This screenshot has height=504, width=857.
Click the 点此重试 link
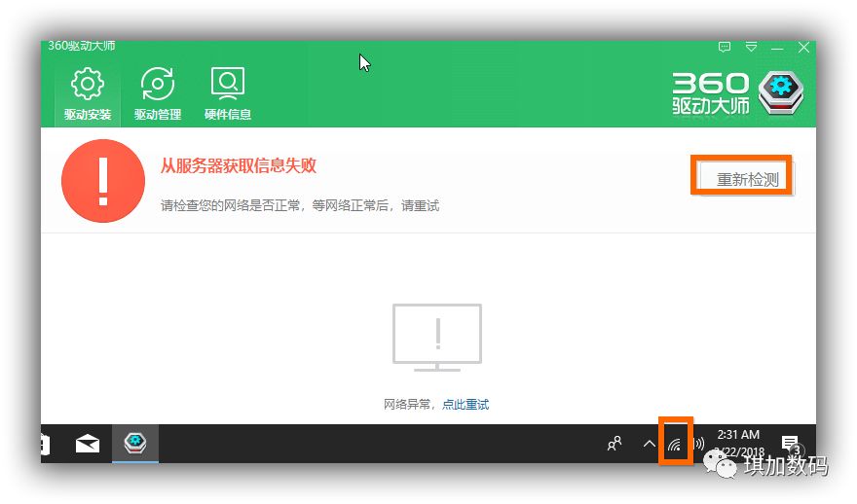[x=466, y=405]
